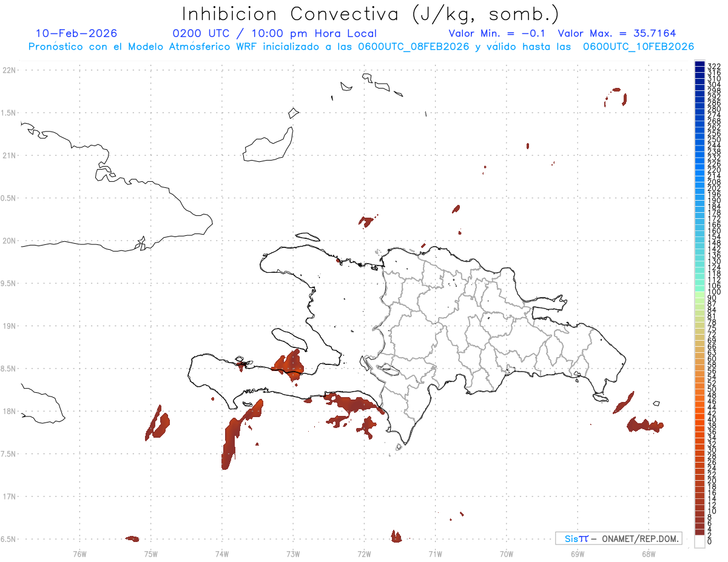Click the "19N" latitude label

8,326
